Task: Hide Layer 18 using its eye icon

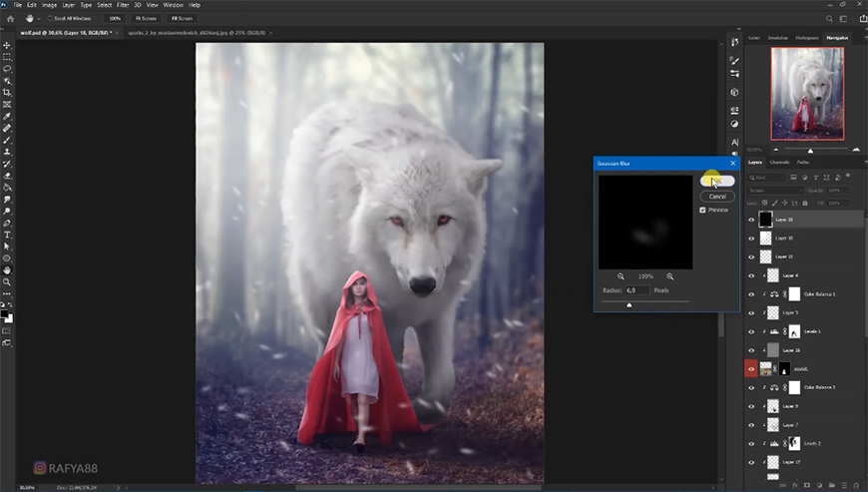Action: click(751, 220)
